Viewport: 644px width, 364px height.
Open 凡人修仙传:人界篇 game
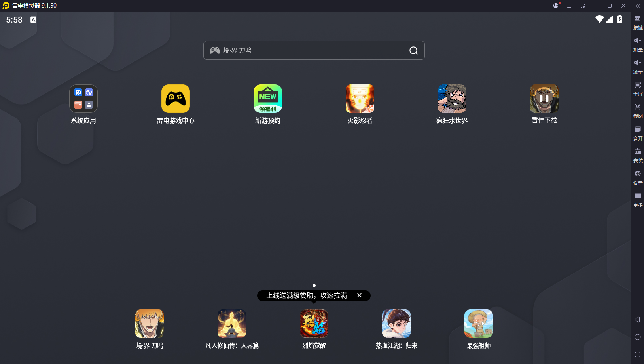(232, 324)
